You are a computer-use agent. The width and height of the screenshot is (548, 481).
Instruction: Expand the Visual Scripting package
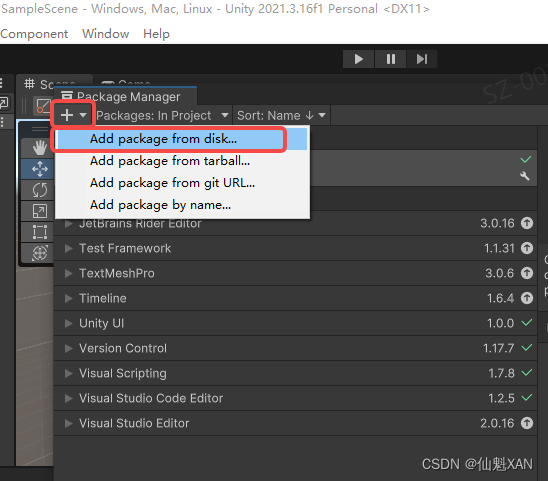point(68,373)
